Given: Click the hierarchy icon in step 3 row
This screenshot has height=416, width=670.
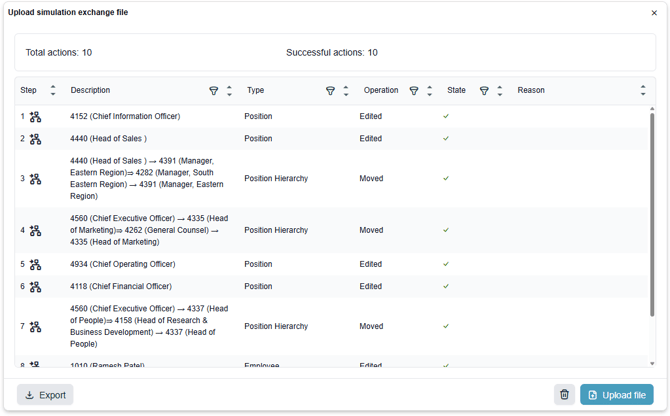Looking at the screenshot, I should click(x=35, y=179).
